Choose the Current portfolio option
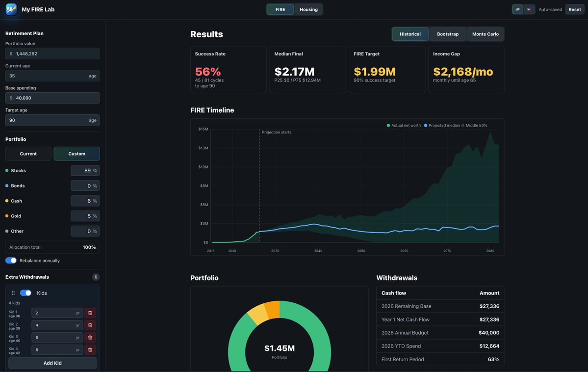588x372 pixels. point(28,154)
